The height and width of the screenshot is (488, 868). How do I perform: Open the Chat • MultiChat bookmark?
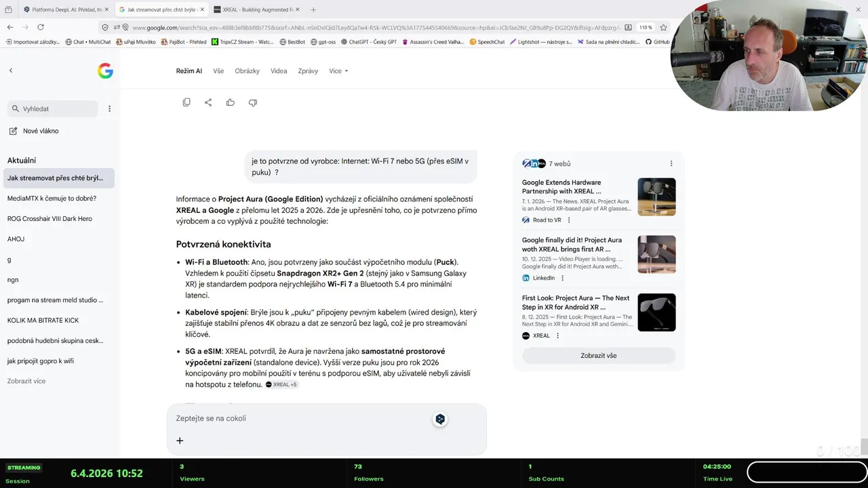(x=88, y=41)
